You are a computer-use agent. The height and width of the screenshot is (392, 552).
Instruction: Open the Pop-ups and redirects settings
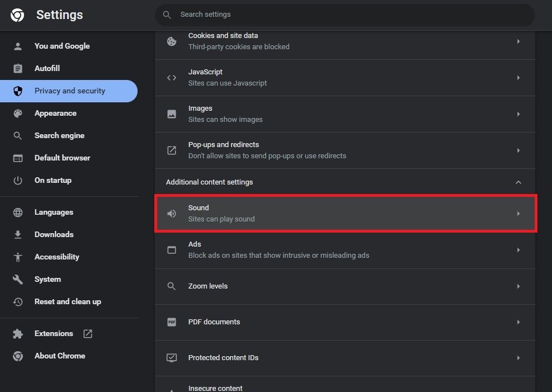tap(345, 150)
